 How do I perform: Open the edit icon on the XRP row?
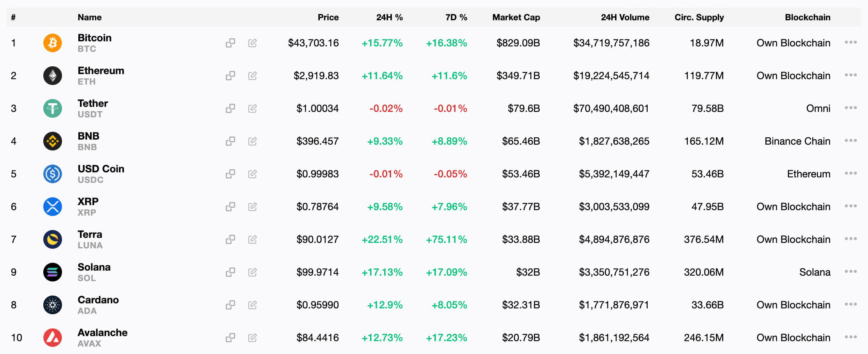tap(253, 207)
